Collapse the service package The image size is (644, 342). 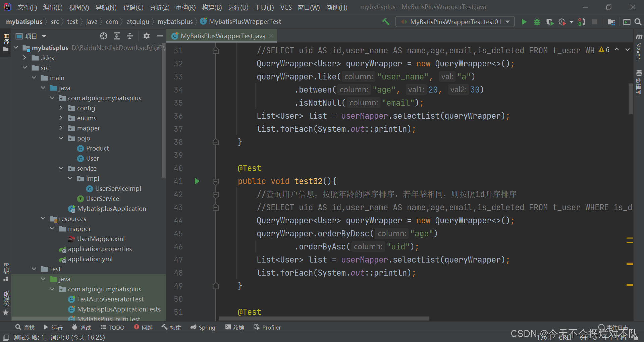(61, 168)
